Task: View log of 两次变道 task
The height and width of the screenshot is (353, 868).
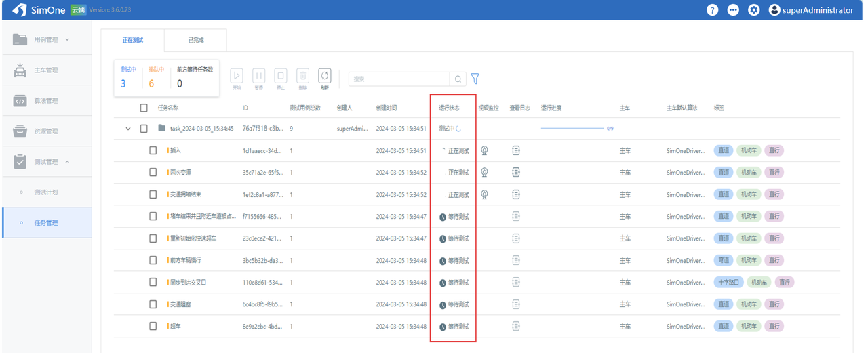Action: [516, 172]
